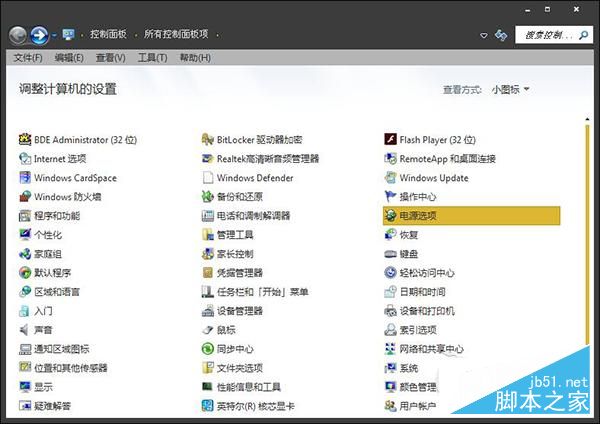Click the scrollbar up arrow
Image resolution: width=600 pixels, height=424 pixels.
coord(587,119)
